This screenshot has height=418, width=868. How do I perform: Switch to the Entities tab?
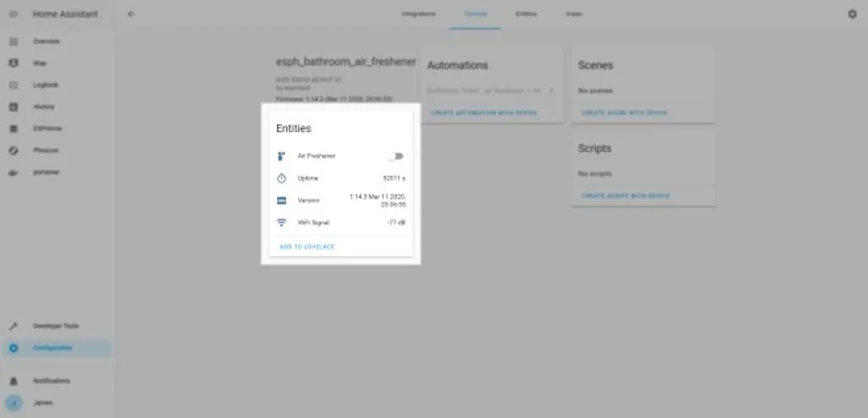[526, 14]
